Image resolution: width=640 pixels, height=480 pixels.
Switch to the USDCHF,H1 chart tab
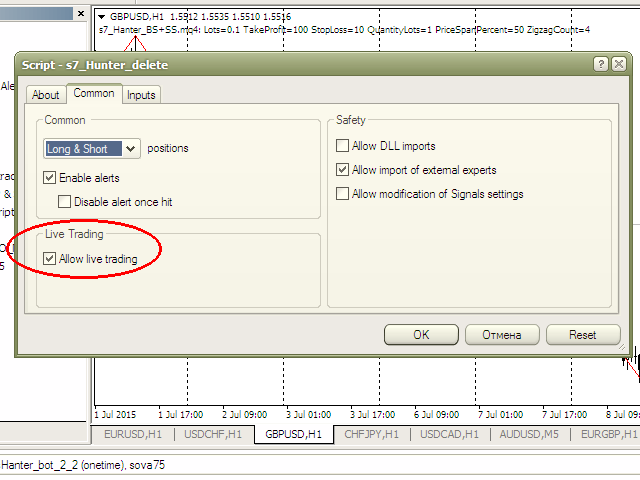(213, 434)
